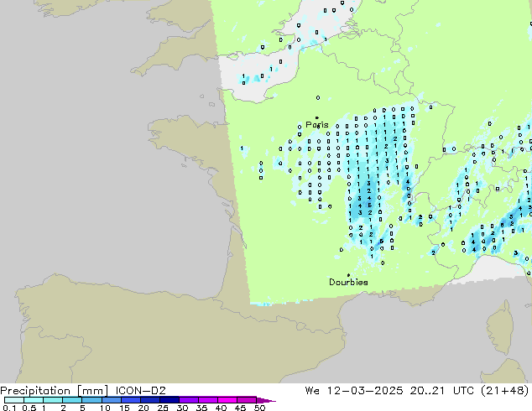Pick the legend swatch between 30 and 35

(189, 400)
